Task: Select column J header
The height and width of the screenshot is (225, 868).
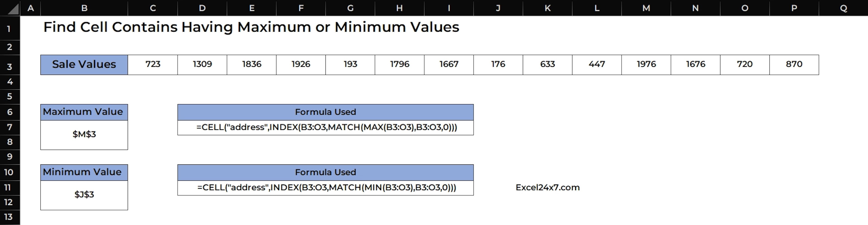Action: click(498, 8)
